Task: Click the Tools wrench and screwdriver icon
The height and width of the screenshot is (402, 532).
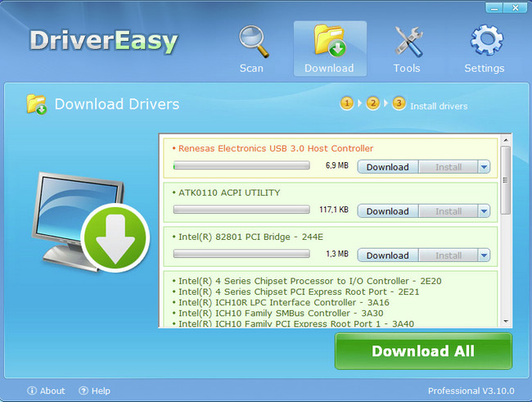Action: pyautogui.click(x=408, y=42)
